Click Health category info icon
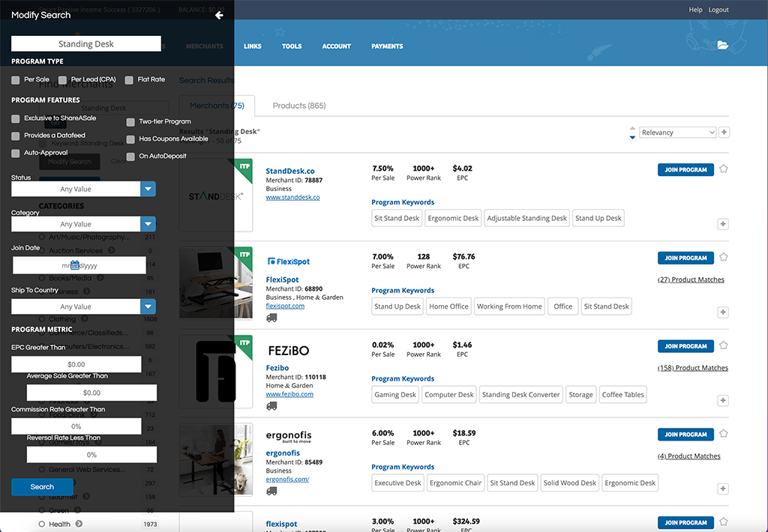The height and width of the screenshot is (532, 768). pos(79,524)
